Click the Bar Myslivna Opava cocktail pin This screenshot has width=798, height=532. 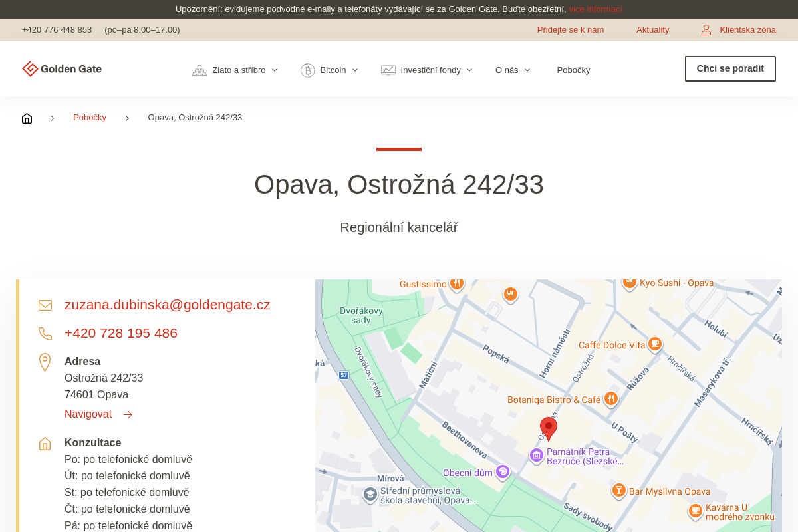[x=619, y=491]
